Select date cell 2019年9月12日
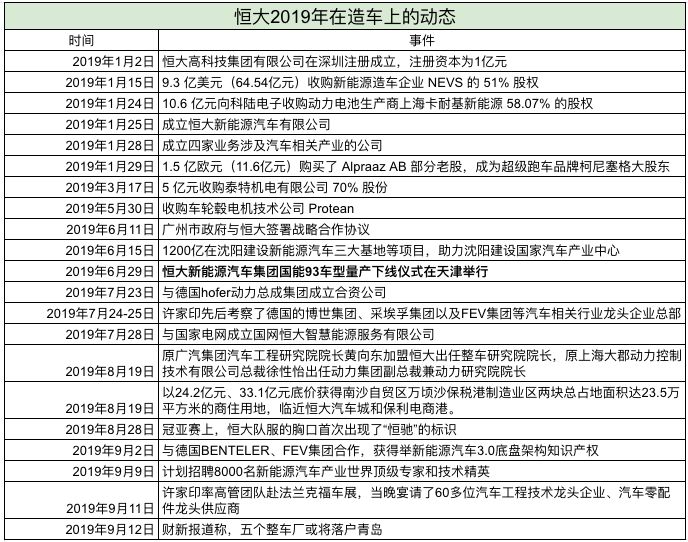The image size is (688, 542). click(x=81, y=529)
